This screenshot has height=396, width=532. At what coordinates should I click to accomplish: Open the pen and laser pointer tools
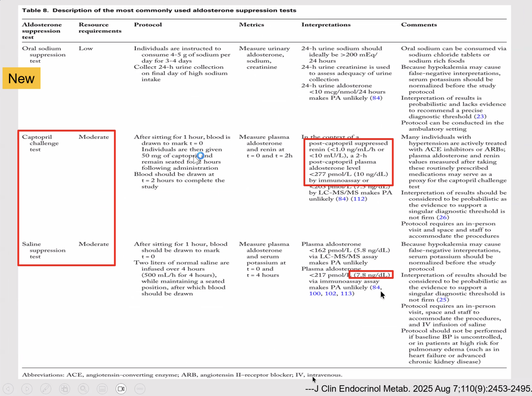pyautogui.click(x=46, y=389)
